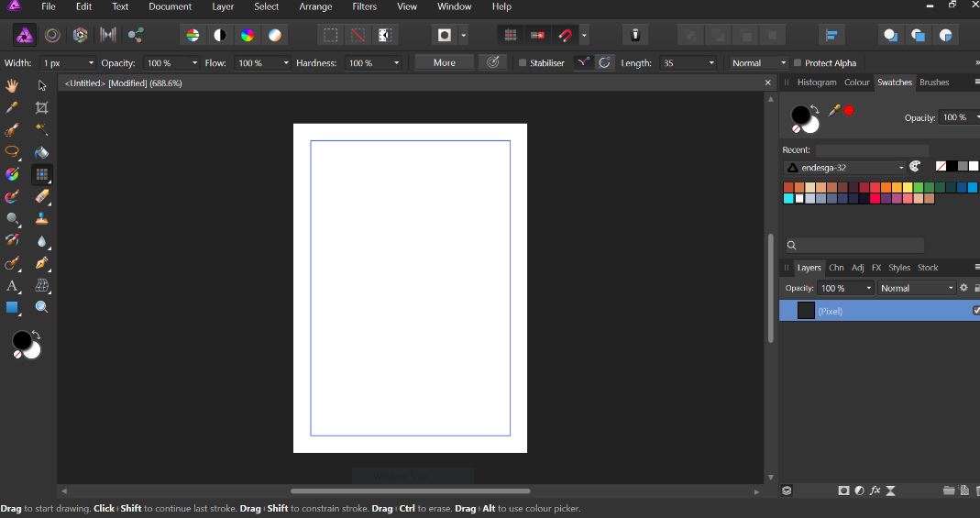The height and width of the screenshot is (518, 980).
Task: Select the Freehand Selection lasso tool
Action: (x=12, y=152)
